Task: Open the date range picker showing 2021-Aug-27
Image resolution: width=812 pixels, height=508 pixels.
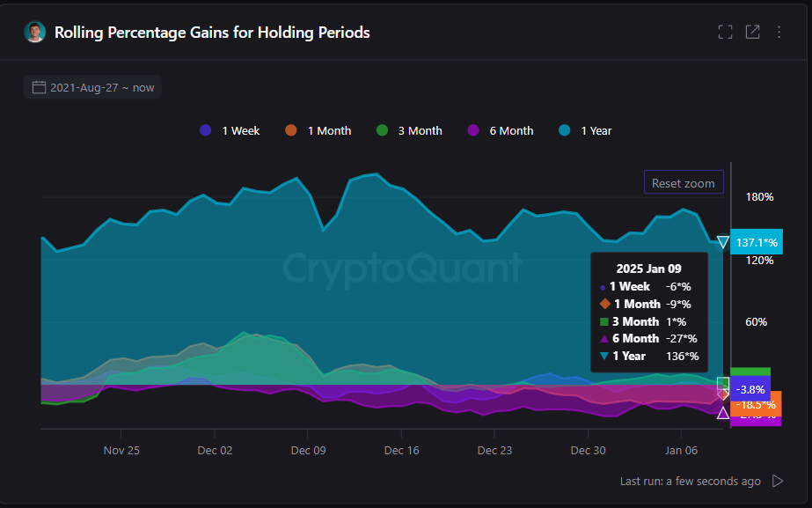Action: [x=92, y=86]
